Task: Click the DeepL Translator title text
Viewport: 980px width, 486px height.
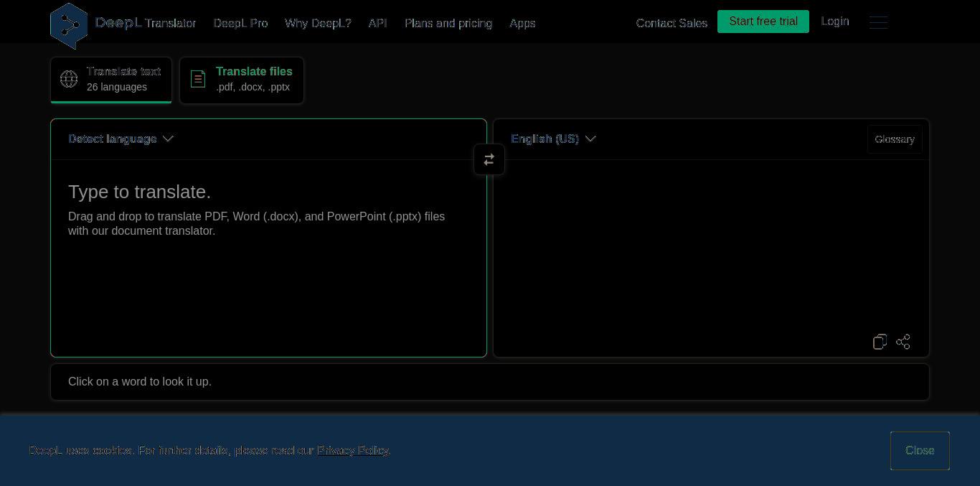Action: (146, 23)
